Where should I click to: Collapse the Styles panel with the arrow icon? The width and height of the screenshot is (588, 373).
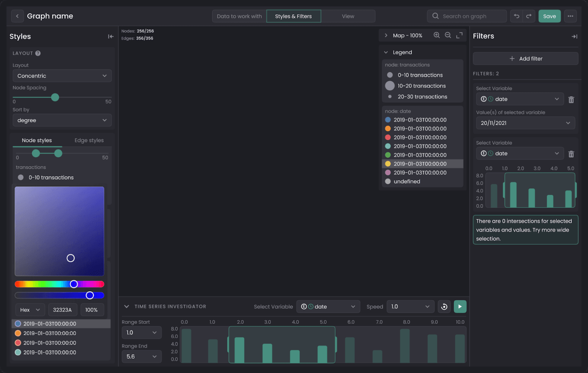[x=111, y=36]
